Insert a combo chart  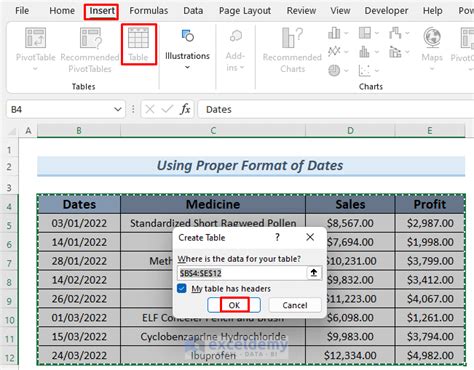point(395,52)
